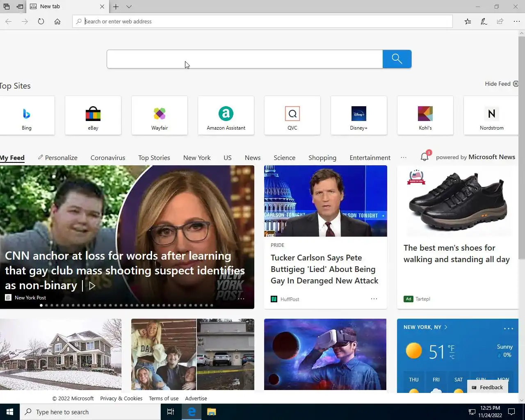Play the CNN anchor story video
525x420 pixels.
coord(92,285)
